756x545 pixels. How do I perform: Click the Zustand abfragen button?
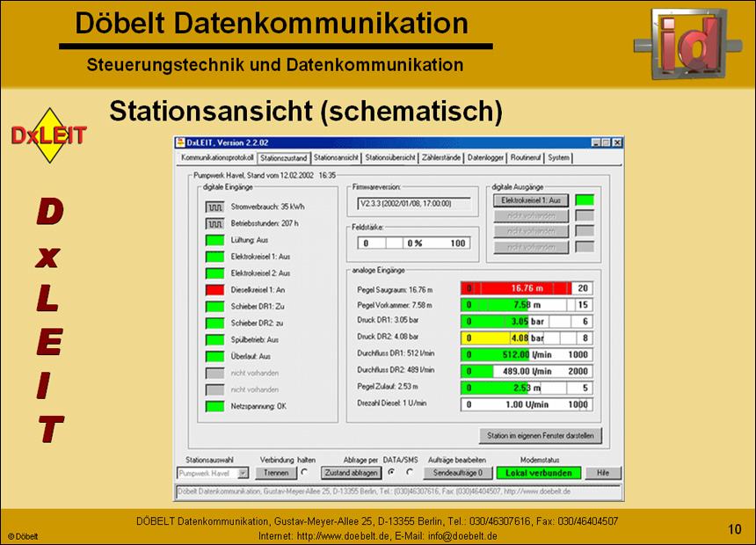[x=352, y=473]
